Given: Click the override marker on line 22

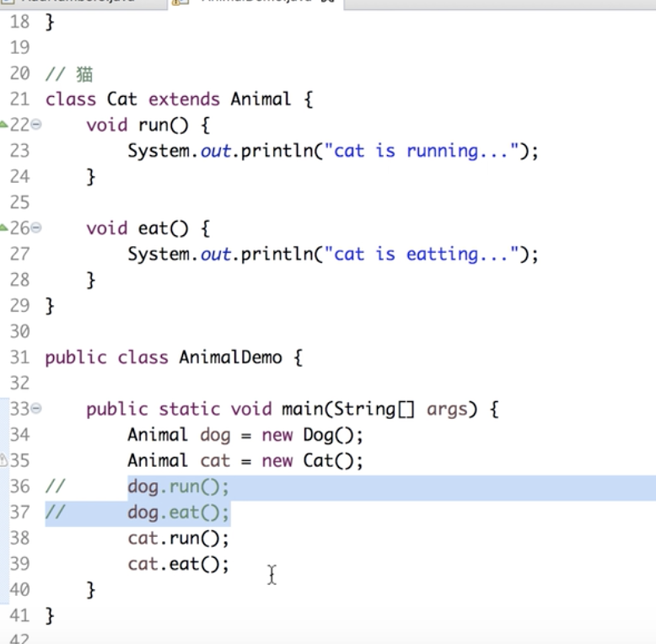Looking at the screenshot, I should [4, 125].
